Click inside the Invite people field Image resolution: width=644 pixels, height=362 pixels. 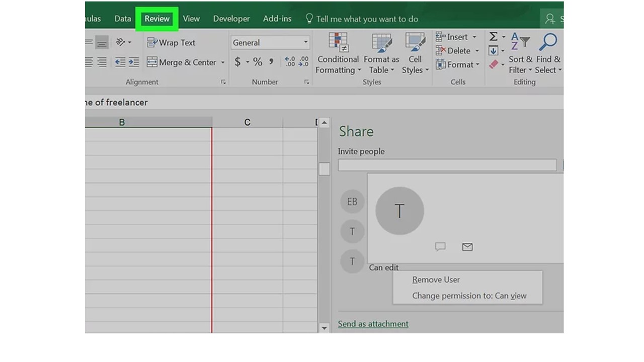(x=448, y=165)
